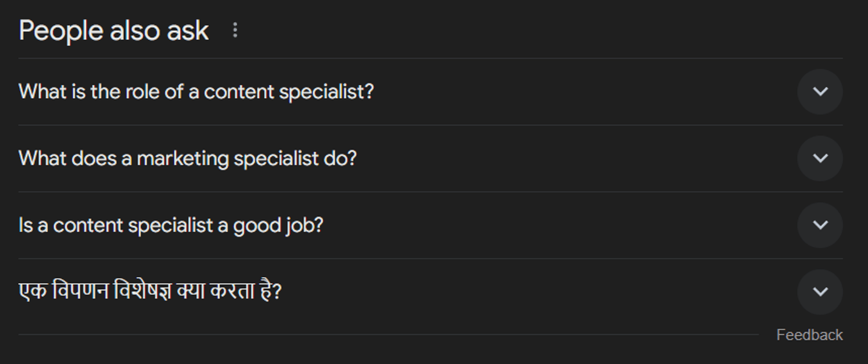Show more options for People also ask section

(x=235, y=30)
